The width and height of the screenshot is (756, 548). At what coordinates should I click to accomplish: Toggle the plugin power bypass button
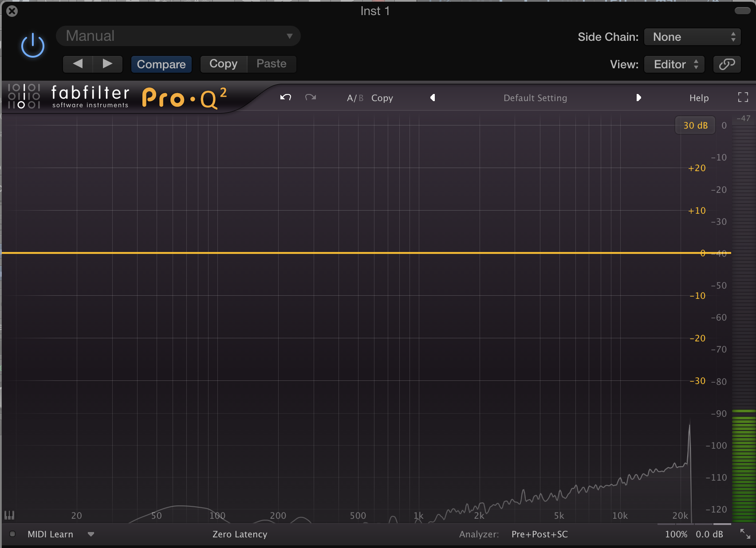coord(33,46)
